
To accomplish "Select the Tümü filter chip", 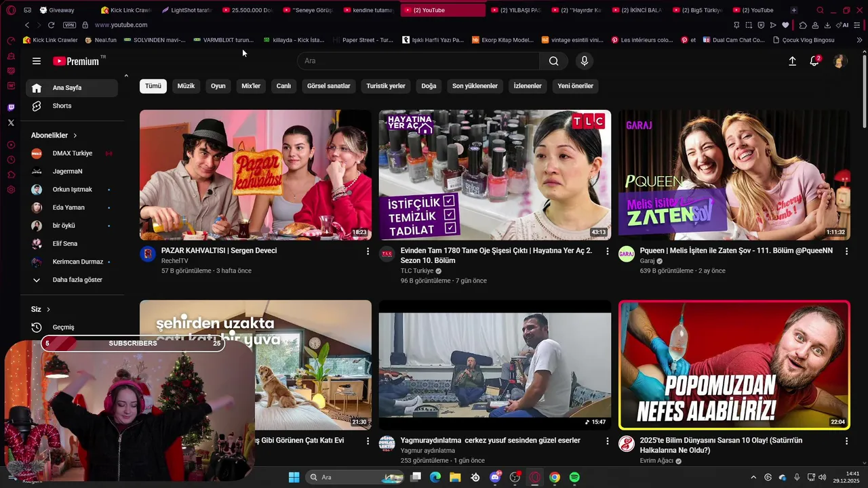I will (153, 86).
